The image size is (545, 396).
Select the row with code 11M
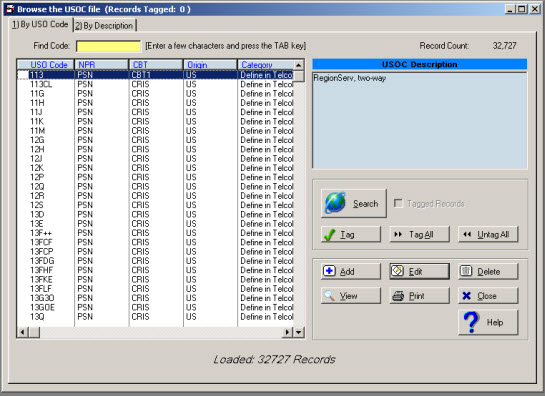coord(155,131)
